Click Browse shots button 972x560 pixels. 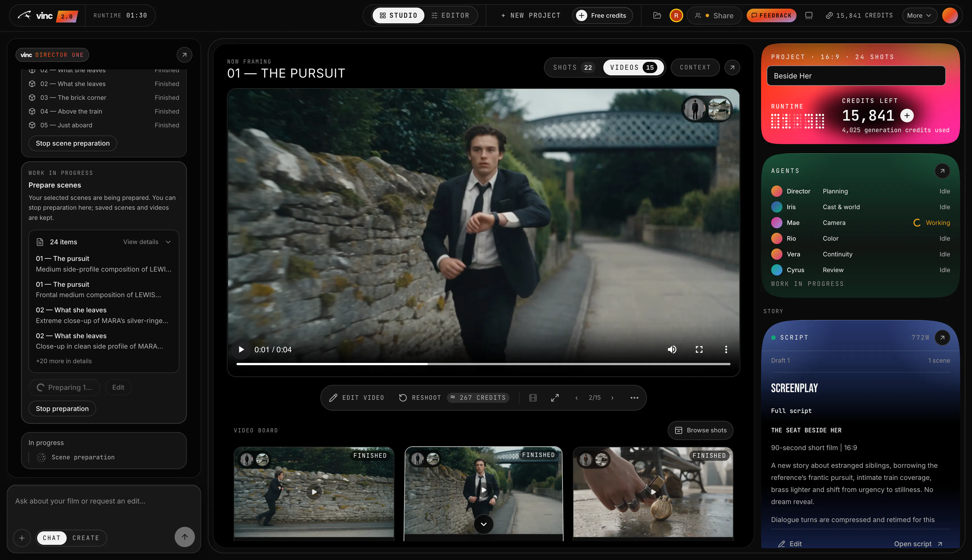click(x=700, y=430)
